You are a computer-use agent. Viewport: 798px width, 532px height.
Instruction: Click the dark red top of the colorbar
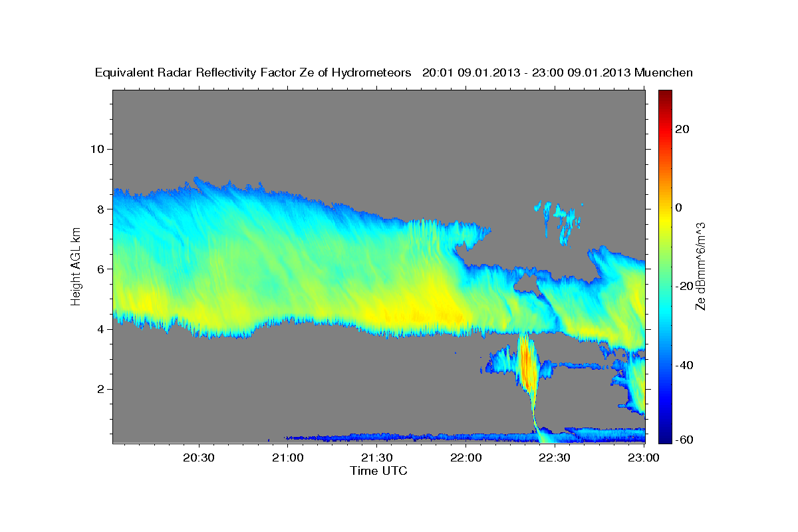(665, 95)
